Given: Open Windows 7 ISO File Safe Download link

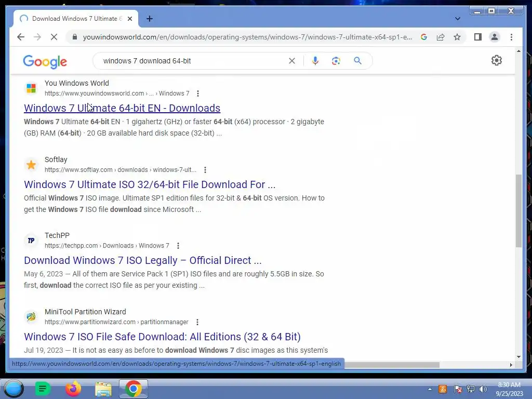Looking at the screenshot, I should 162,337.
